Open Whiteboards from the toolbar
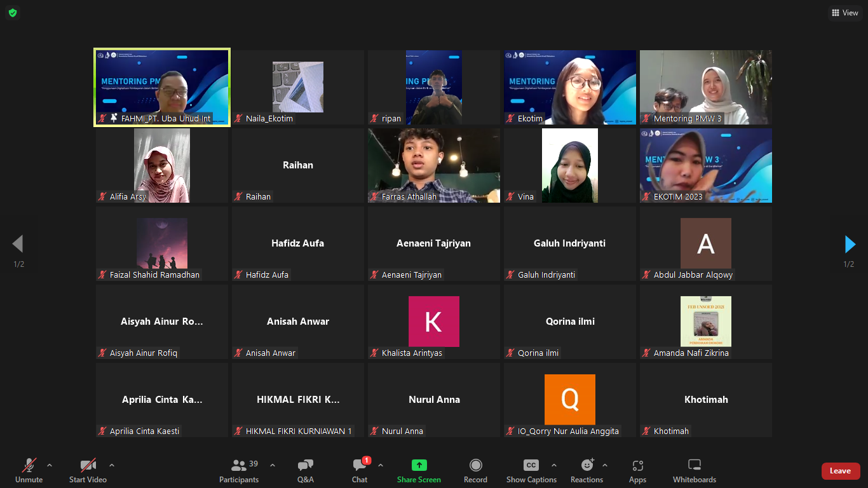868x488 pixels. click(695, 465)
